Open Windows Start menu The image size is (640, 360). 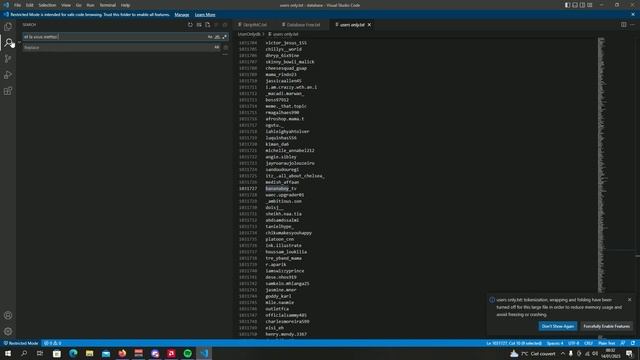[8, 353]
